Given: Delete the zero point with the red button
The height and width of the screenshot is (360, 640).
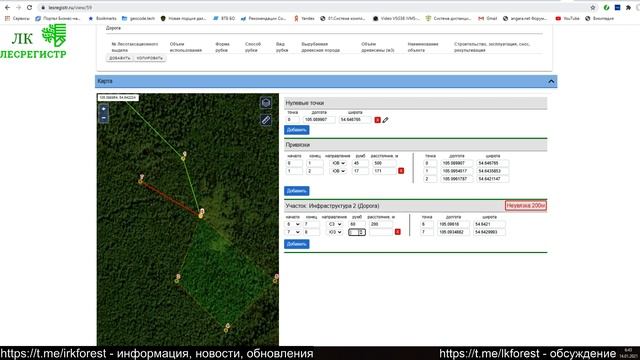Looking at the screenshot, I should click(x=378, y=120).
